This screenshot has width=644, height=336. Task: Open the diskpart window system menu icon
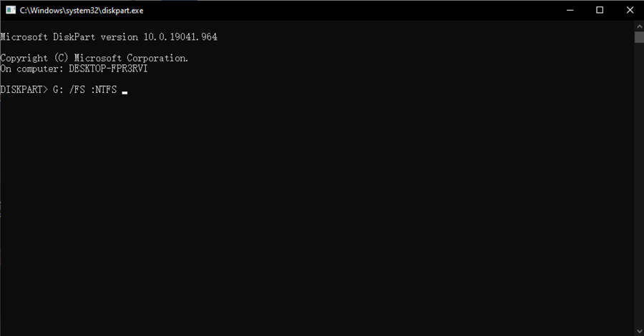point(11,10)
